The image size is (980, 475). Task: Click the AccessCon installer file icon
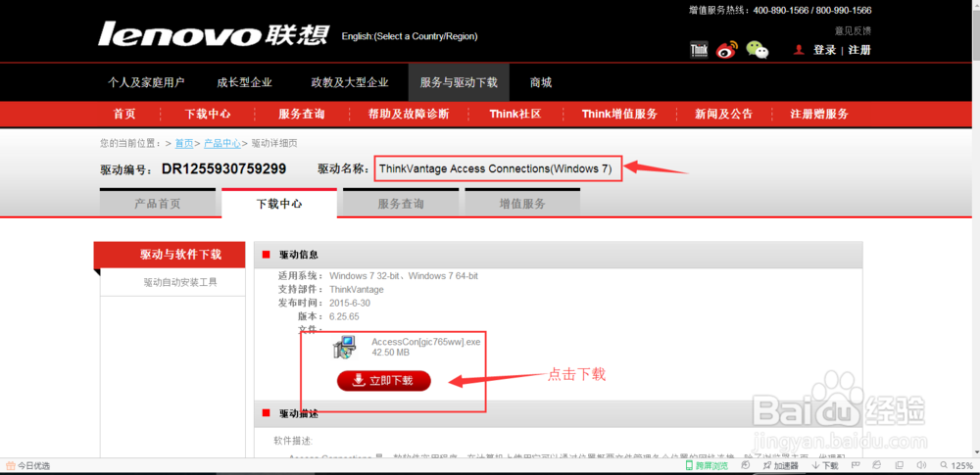(x=344, y=347)
